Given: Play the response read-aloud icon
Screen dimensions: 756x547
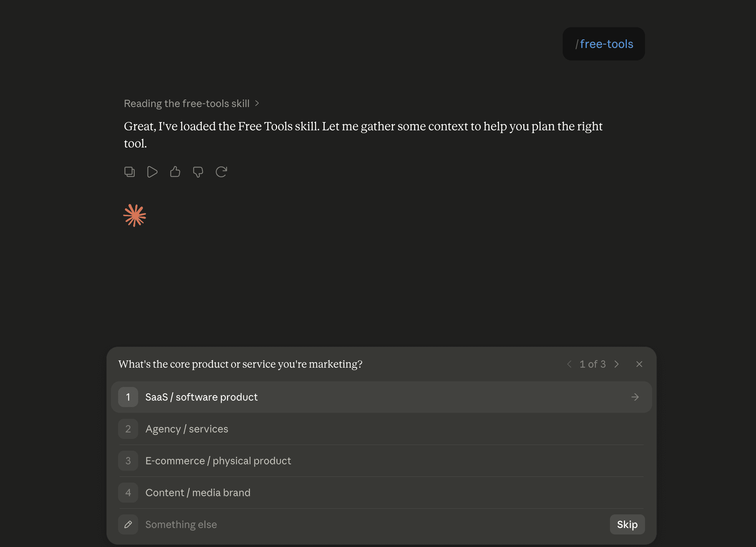Looking at the screenshot, I should (x=152, y=172).
